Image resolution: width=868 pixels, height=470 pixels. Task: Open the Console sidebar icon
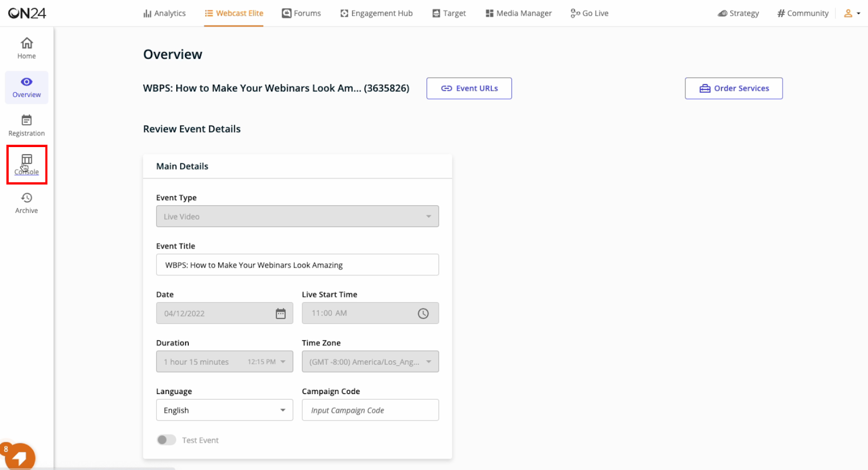point(27,159)
